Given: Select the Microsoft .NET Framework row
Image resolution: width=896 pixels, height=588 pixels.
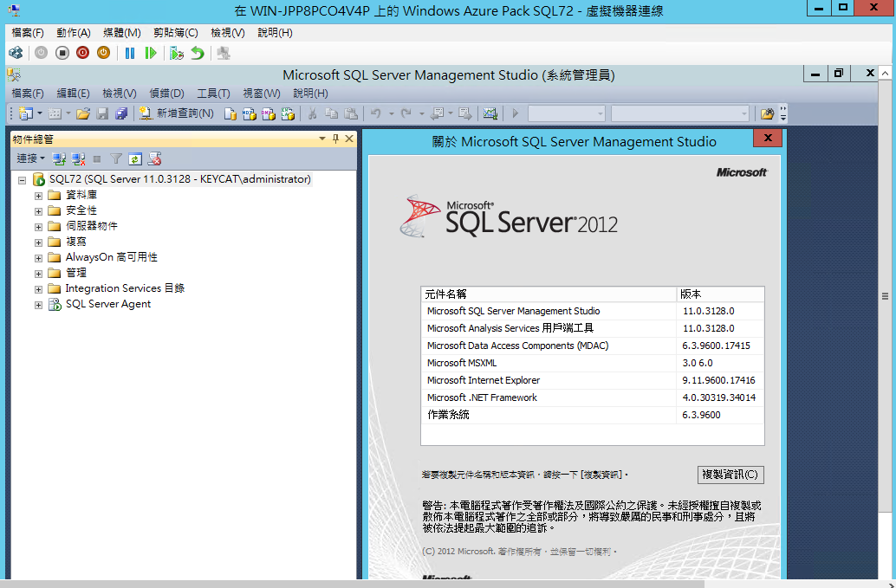Looking at the screenshot, I should (x=593, y=397).
